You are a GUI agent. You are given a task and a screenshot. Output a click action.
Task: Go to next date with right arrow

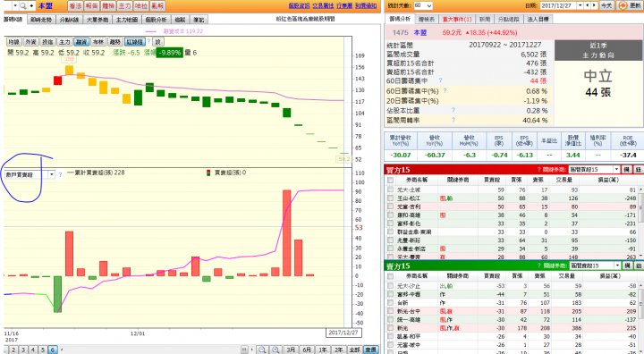pos(594,5)
